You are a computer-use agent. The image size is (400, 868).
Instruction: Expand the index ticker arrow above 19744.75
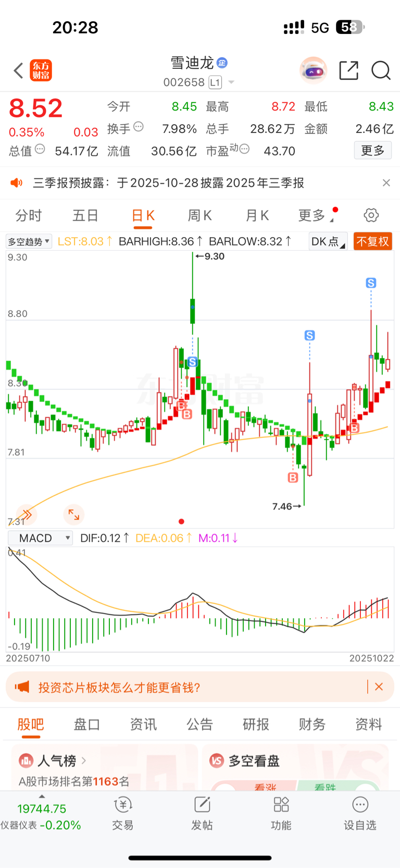click(x=42, y=797)
